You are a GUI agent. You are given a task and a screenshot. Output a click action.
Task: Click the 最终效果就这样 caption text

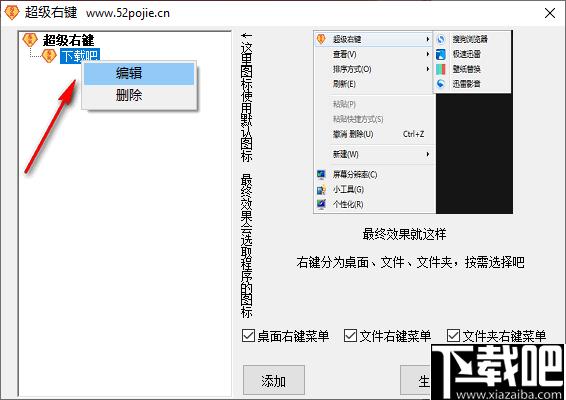404,234
